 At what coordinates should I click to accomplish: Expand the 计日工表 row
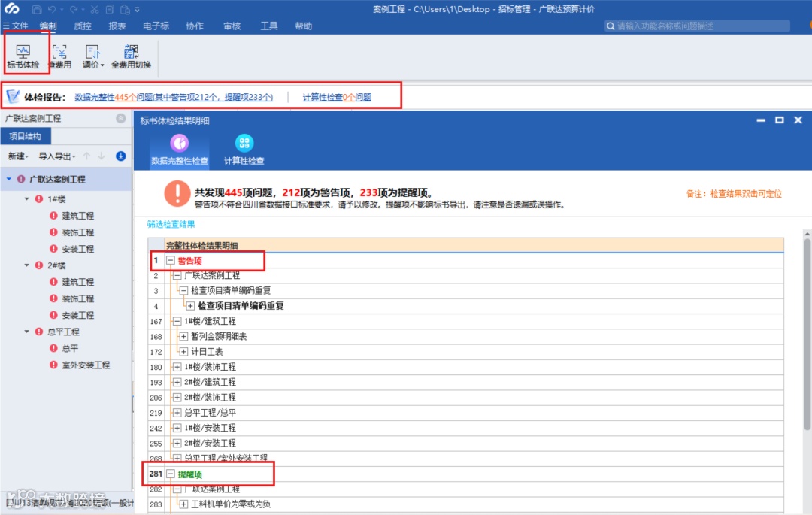[183, 351]
